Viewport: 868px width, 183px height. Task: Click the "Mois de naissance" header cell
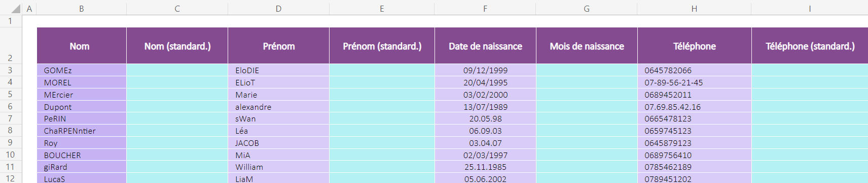click(587, 46)
